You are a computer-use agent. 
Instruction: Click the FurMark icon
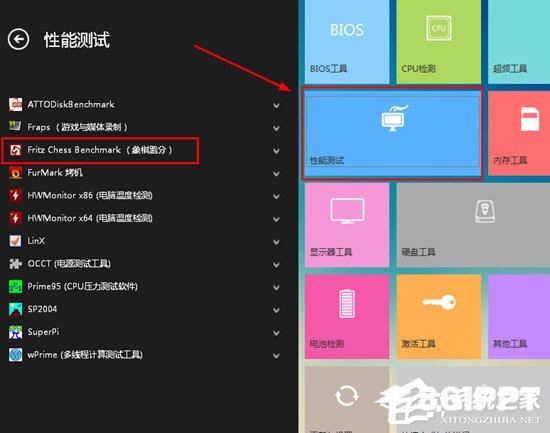(15, 173)
